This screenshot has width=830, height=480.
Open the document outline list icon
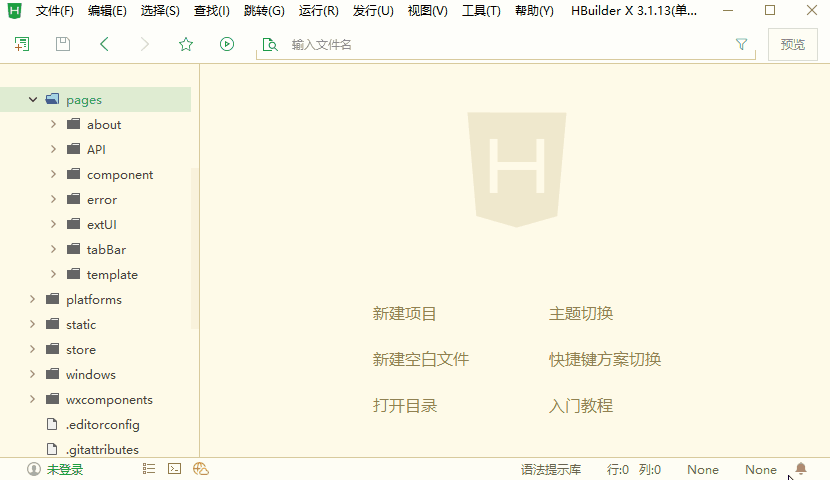(x=149, y=468)
